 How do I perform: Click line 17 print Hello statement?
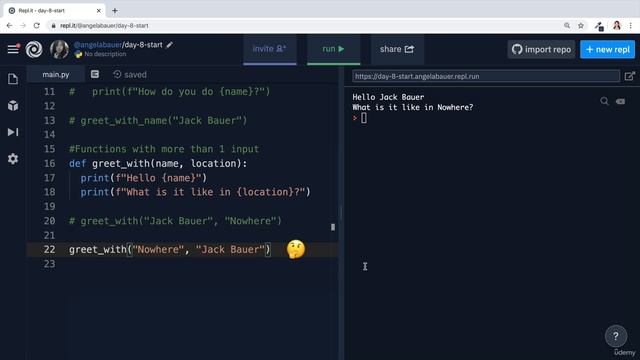(x=144, y=178)
